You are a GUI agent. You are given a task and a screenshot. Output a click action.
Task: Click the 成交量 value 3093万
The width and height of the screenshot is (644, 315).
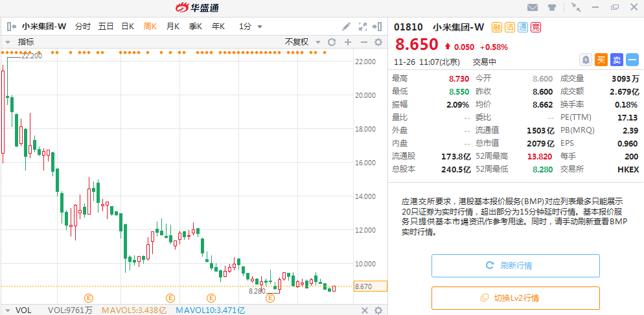[x=625, y=78]
